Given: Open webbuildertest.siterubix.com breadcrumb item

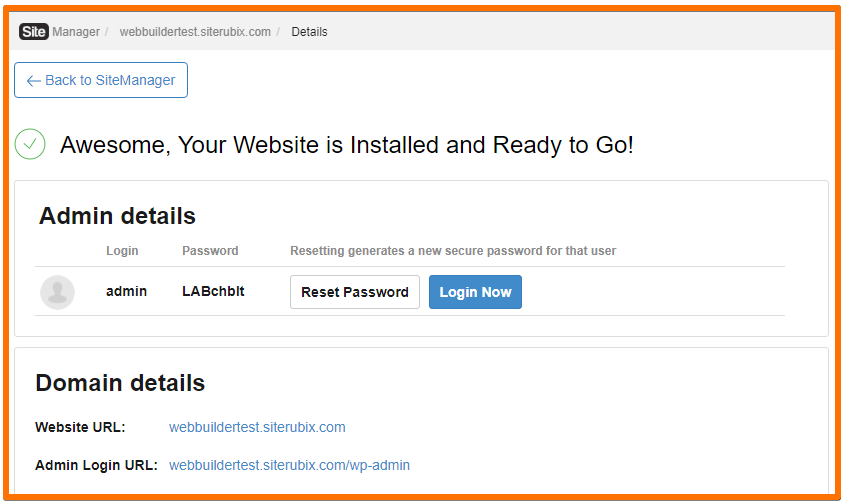Looking at the screenshot, I should coord(195,32).
